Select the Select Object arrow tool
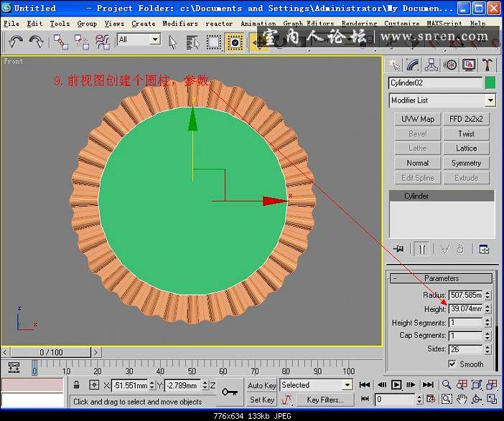The width and height of the screenshot is (504, 421). pos(173,41)
